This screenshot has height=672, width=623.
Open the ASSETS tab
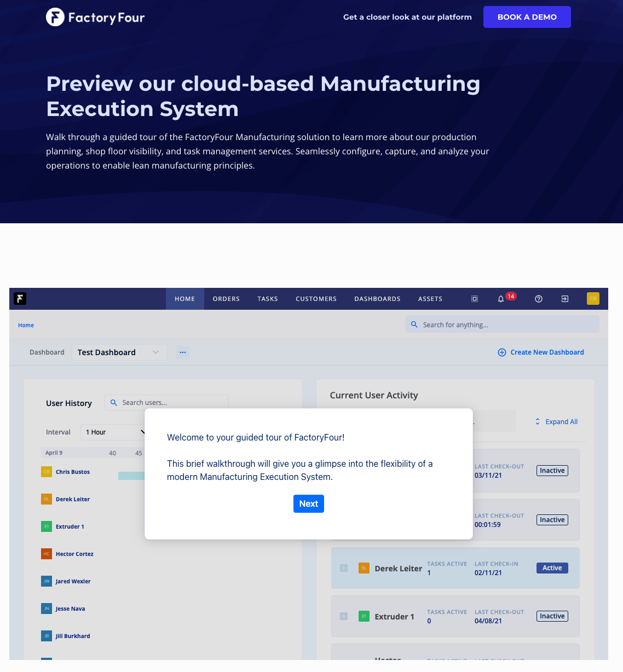point(430,299)
